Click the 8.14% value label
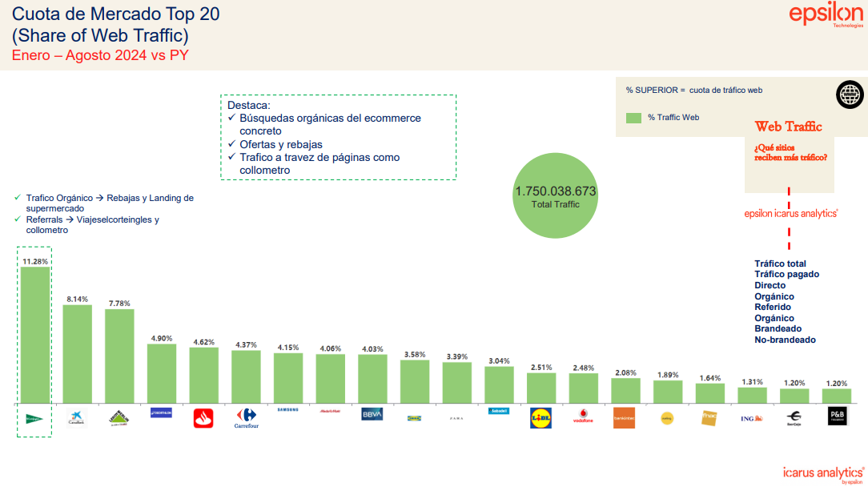The height and width of the screenshot is (487, 868). click(x=78, y=300)
